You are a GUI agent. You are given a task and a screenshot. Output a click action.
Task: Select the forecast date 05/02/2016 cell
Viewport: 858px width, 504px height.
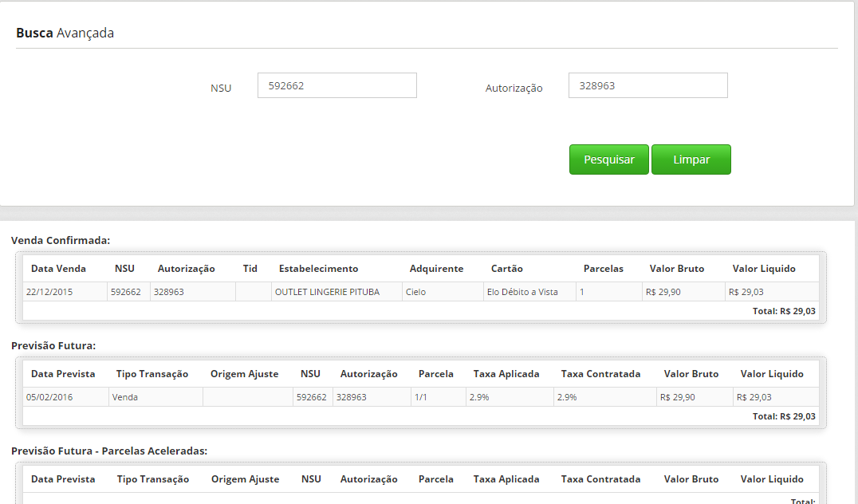[x=65, y=397]
